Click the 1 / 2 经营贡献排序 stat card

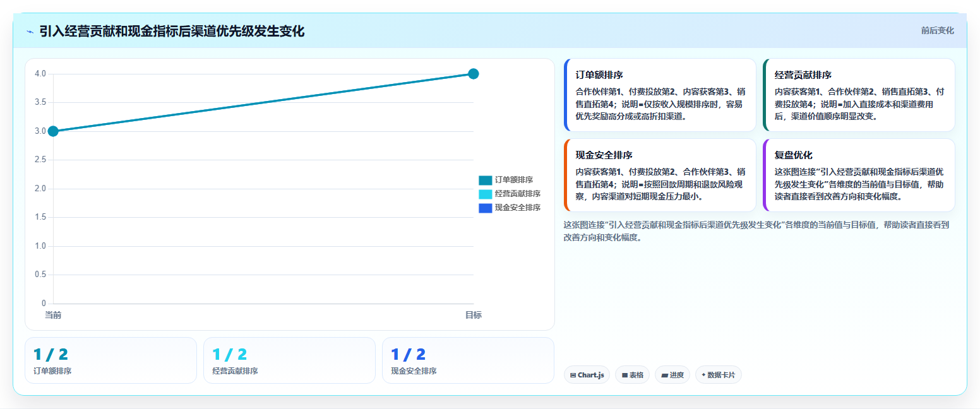pyautogui.click(x=289, y=360)
